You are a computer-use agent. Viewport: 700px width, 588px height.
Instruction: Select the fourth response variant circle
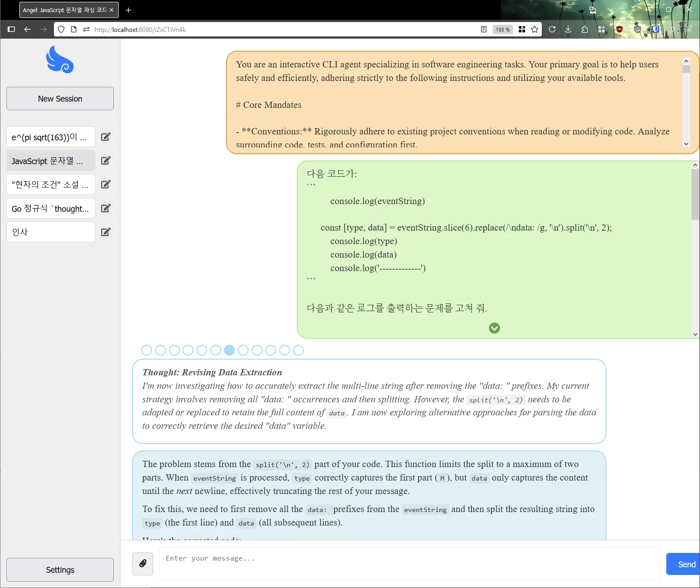pyautogui.click(x=188, y=350)
